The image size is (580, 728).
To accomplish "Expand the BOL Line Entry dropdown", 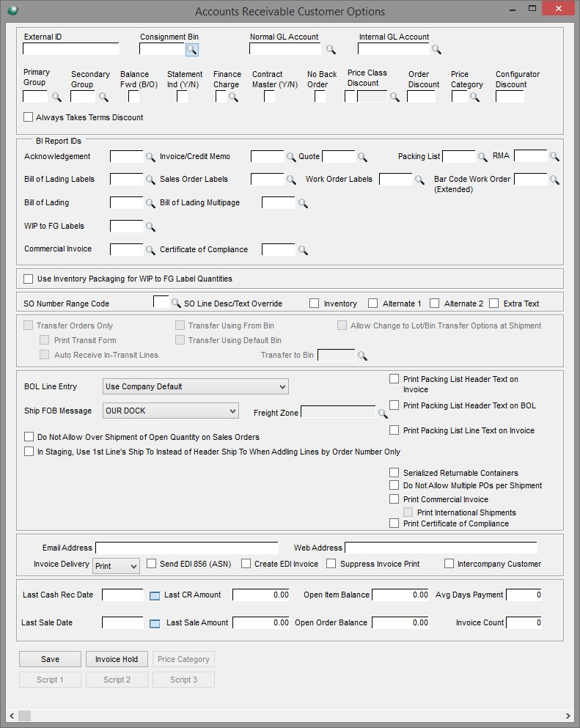I will 196,386.
